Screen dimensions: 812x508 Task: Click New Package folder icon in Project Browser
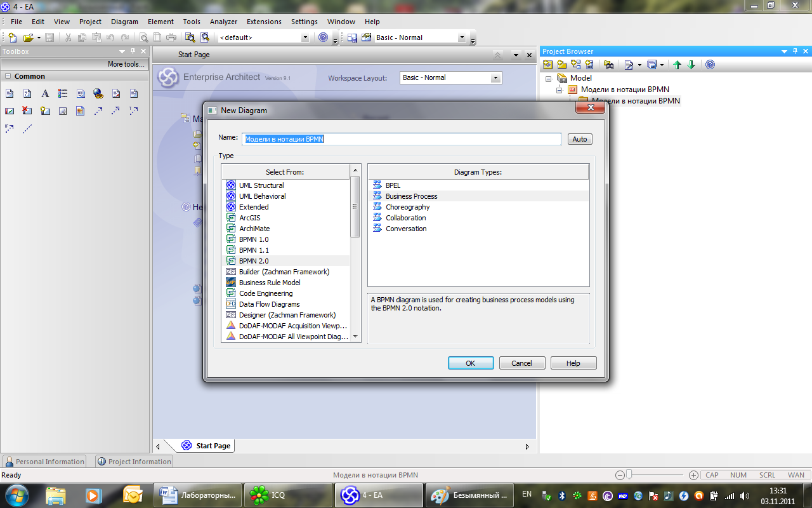(561, 65)
